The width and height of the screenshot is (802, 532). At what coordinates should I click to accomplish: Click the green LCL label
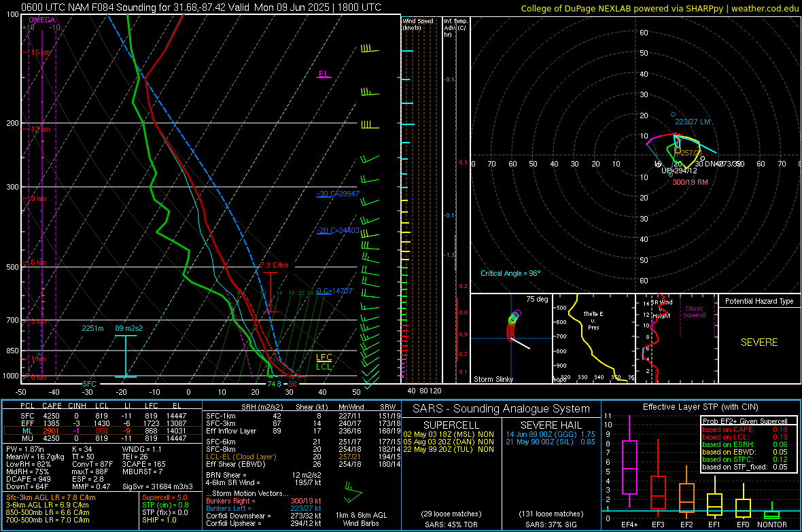(x=324, y=366)
